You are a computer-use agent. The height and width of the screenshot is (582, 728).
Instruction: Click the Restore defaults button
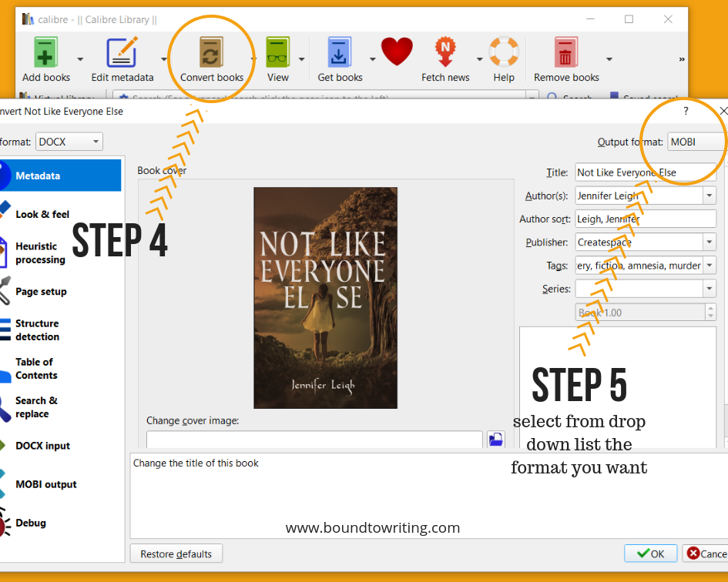[x=176, y=554]
